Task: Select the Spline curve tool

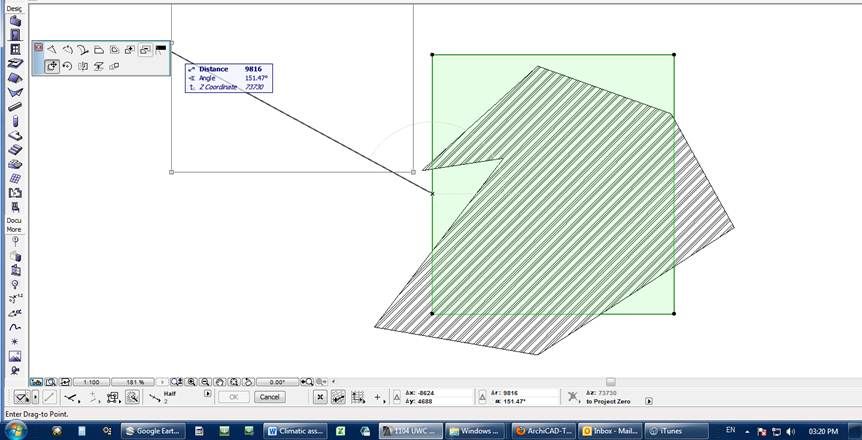Action: click(x=15, y=327)
